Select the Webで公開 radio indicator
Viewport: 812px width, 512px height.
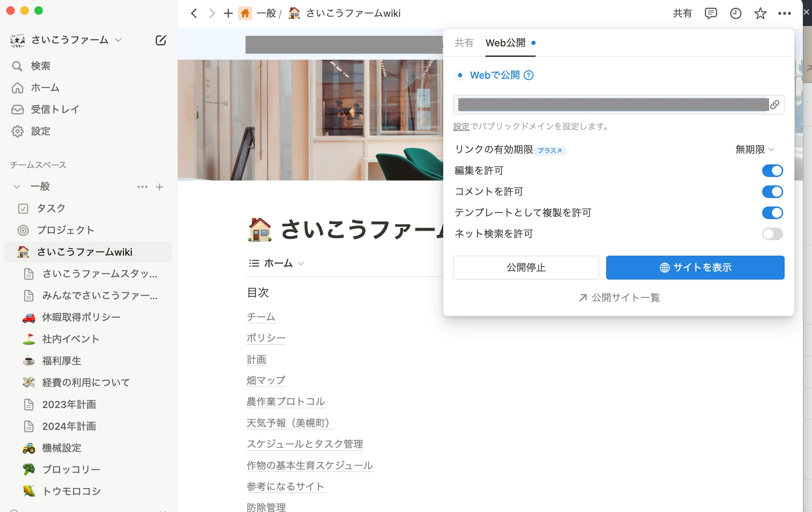coord(460,75)
